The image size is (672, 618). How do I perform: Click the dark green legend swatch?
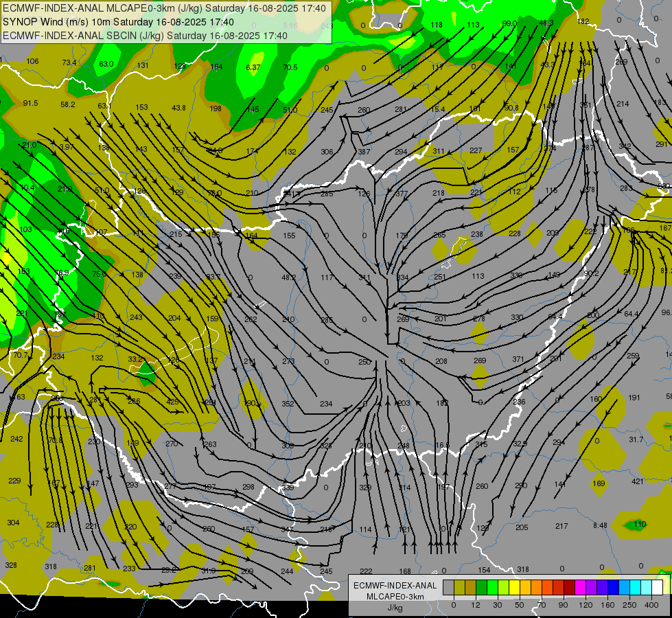coord(482,588)
